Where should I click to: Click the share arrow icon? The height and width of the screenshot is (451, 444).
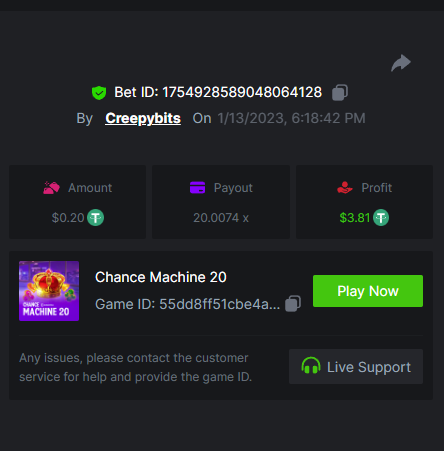click(401, 63)
